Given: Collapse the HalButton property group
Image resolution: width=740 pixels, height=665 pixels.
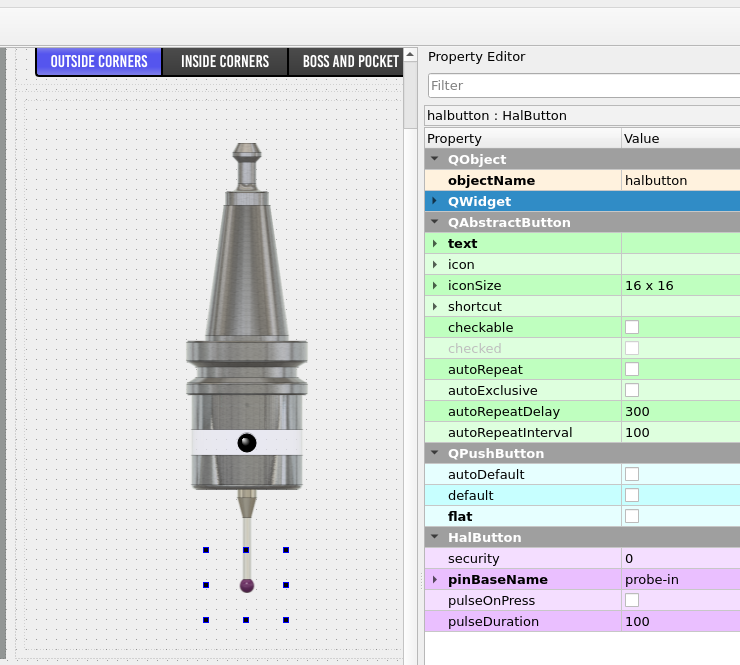Looking at the screenshot, I should tap(435, 537).
